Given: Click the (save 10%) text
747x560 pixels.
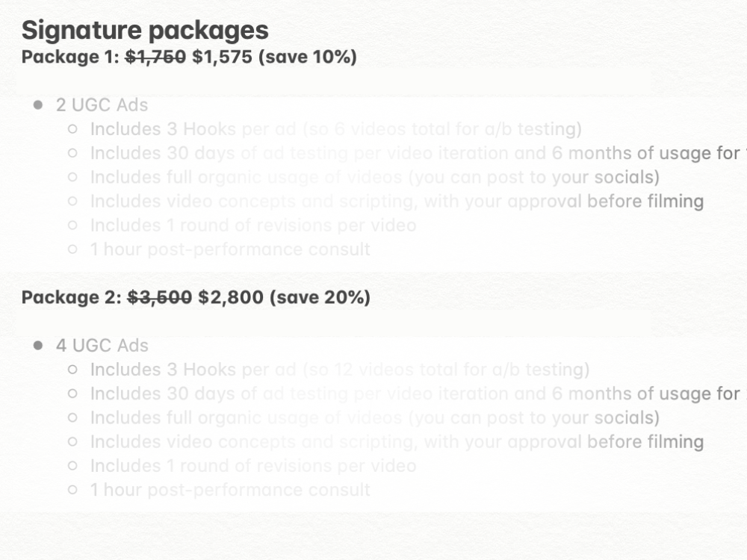Looking at the screenshot, I should tap(307, 57).
